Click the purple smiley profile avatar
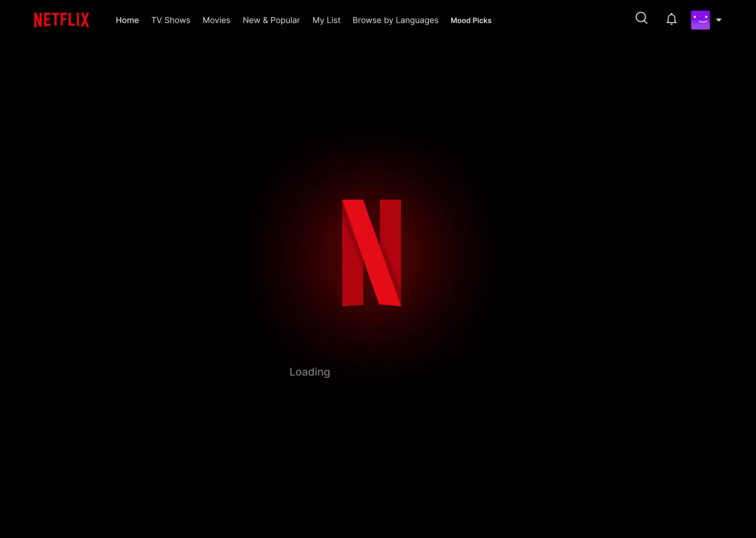This screenshot has width=756, height=538. [x=700, y=20]
